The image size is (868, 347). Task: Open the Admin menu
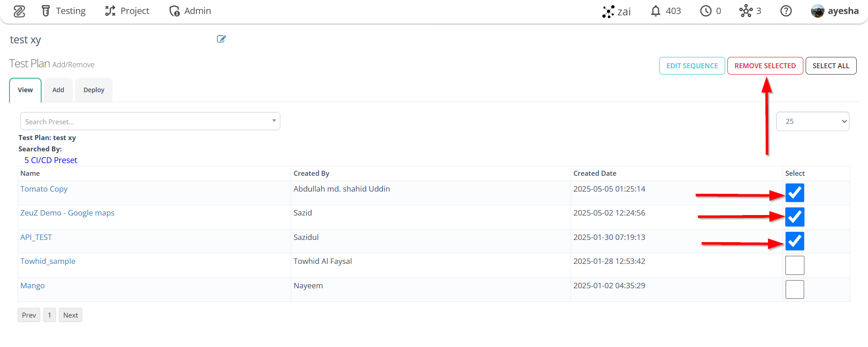[x=190, y=11]
